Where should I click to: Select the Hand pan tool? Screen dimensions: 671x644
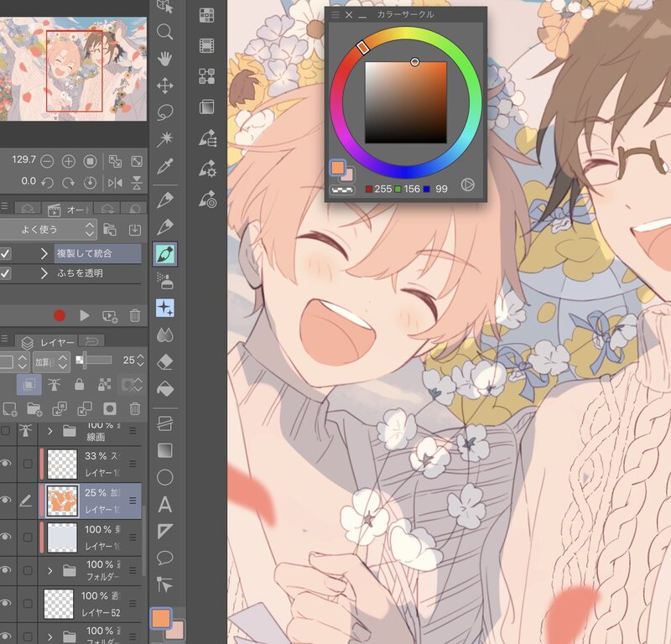point(164,59)
